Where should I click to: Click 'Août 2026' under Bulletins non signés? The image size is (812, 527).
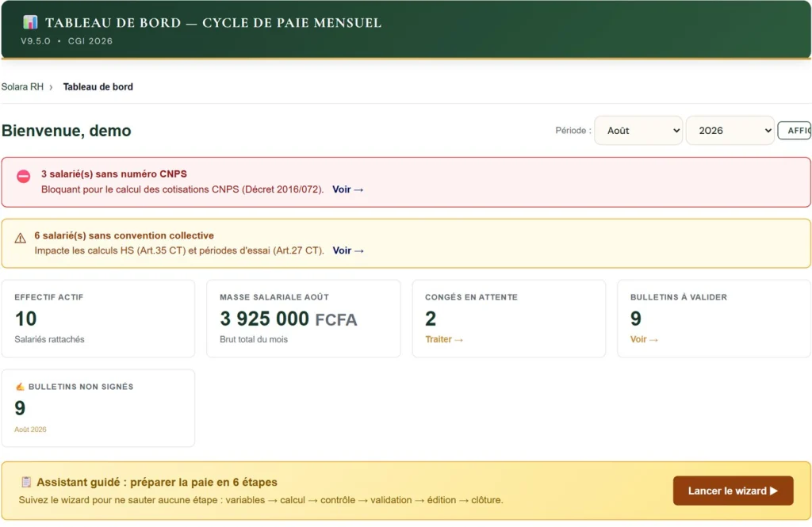[x=30, y=430]
